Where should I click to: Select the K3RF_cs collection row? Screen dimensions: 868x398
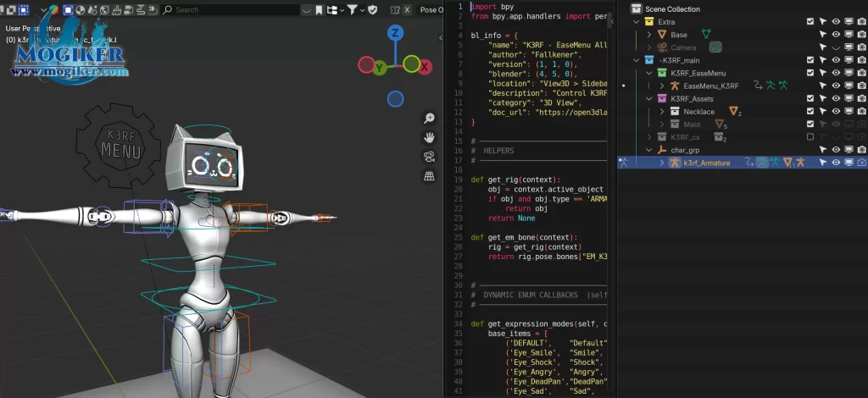pyautogui.click(x=742, y=136)
